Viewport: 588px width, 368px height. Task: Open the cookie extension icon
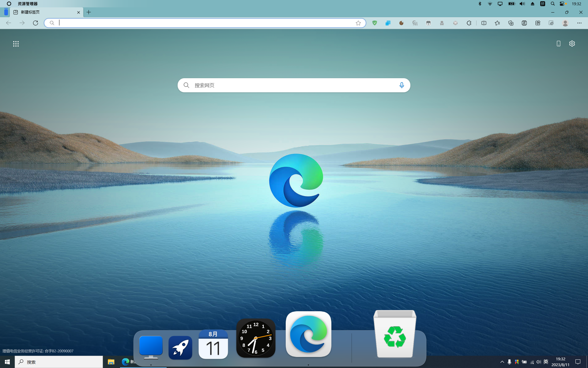(x=401, y=23)
